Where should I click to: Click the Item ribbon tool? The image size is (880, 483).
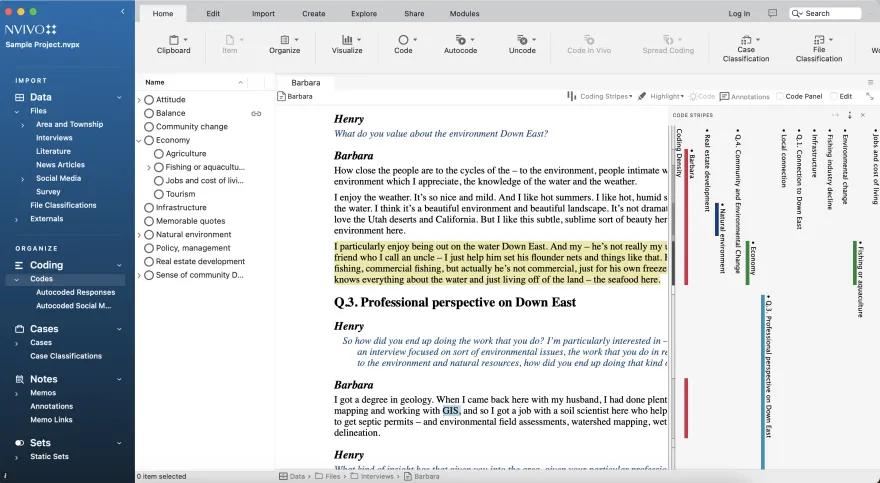(230, 44)
